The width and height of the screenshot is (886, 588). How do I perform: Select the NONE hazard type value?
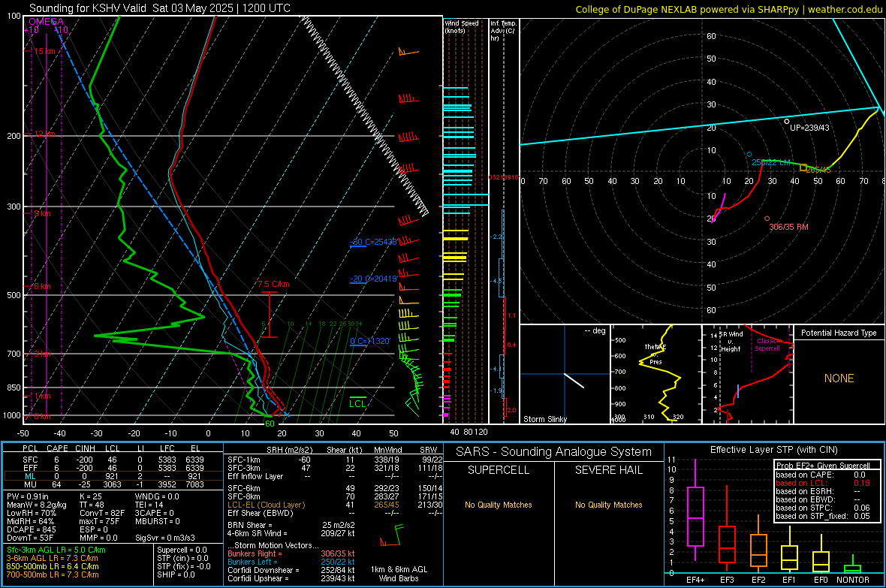click(839, 378)
